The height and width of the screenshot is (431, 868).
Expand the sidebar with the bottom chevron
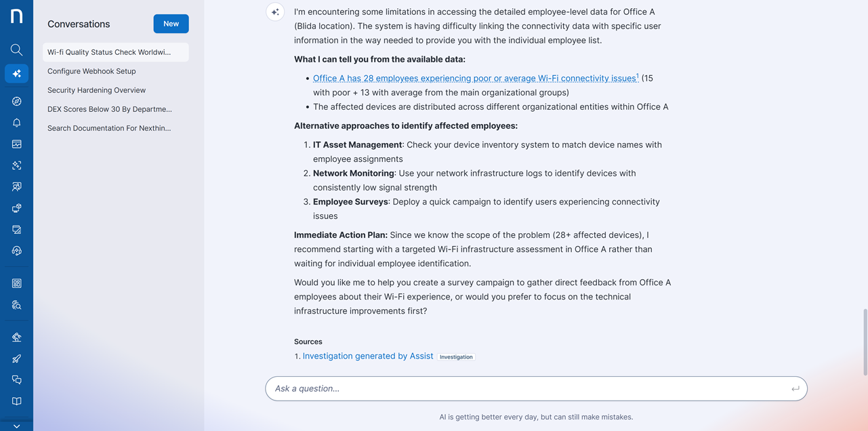click(x=16, y=426)
